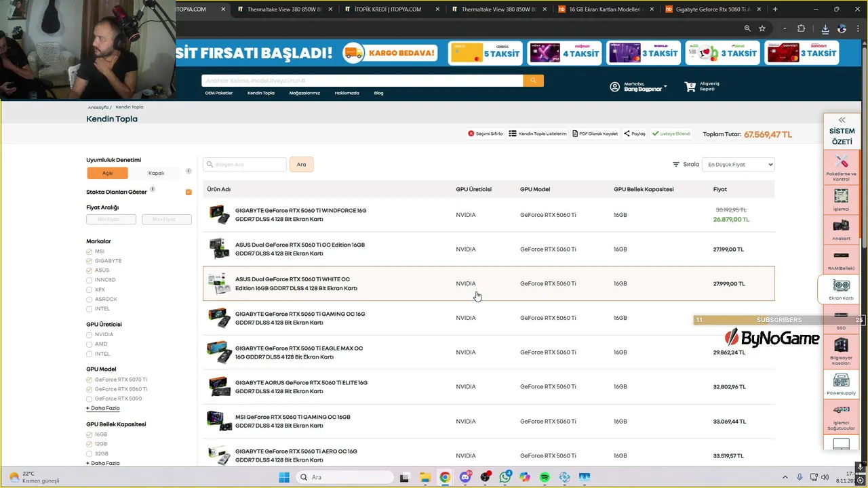This screenshot has height=488, width=868.
Task: Toggle the Stokta Olanları Göster checkbox
Action: point(189,192)
